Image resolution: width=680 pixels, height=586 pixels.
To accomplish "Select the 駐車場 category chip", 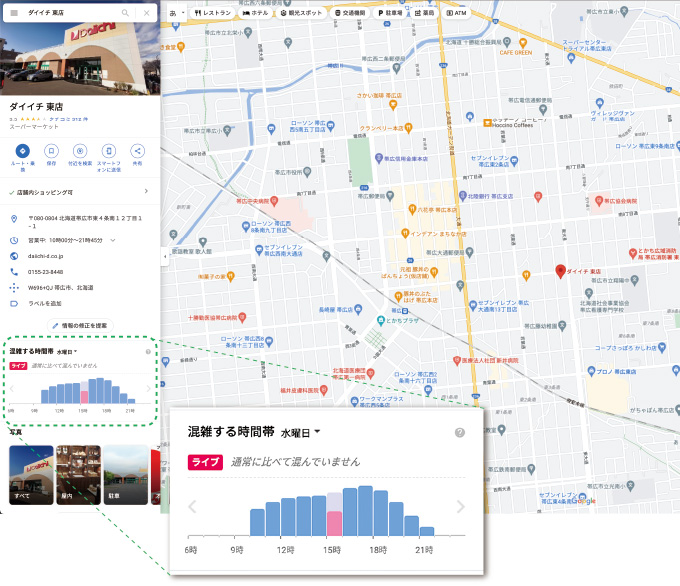I will (390, 13).
